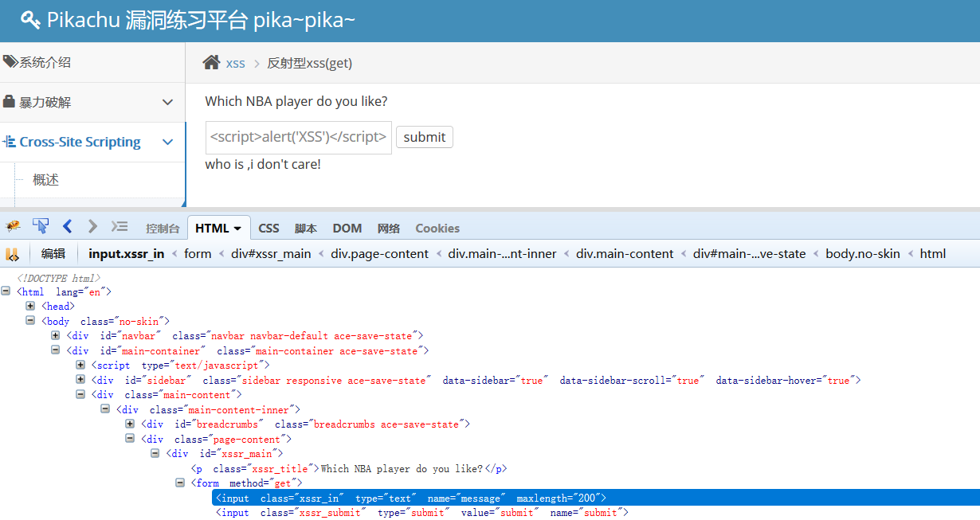This screenshot has height=520, width=980.
Task: Select body.no-skin in the element path
Action: click(x=863, y=253)
